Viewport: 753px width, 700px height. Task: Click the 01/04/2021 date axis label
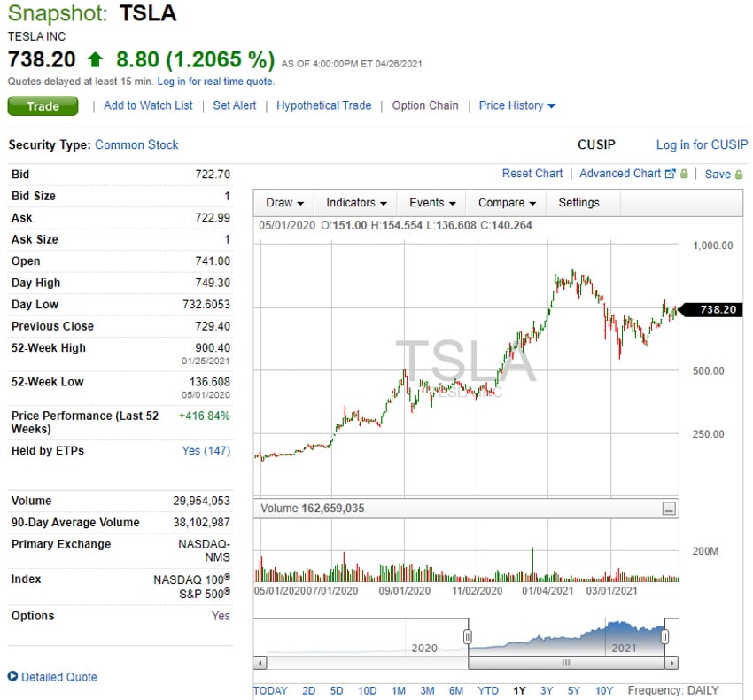point(547,591)
